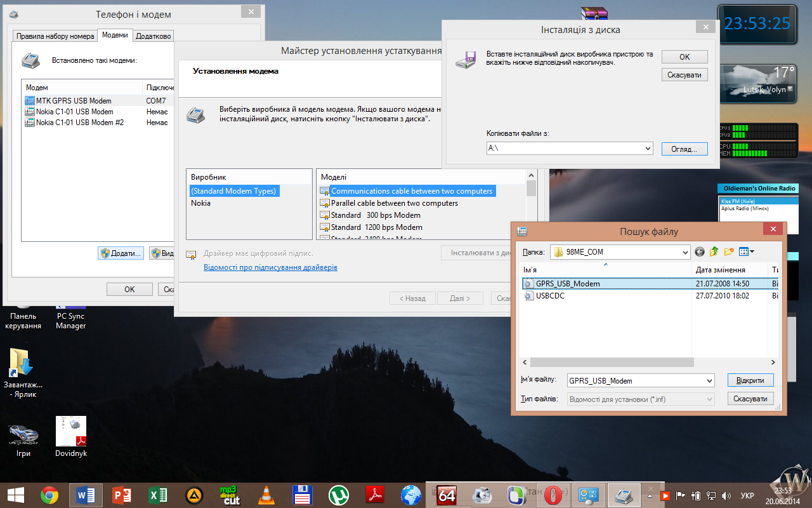Launch VLC media player from taskbar
This screenshot has height=508, width=812.
click(266, 495)
